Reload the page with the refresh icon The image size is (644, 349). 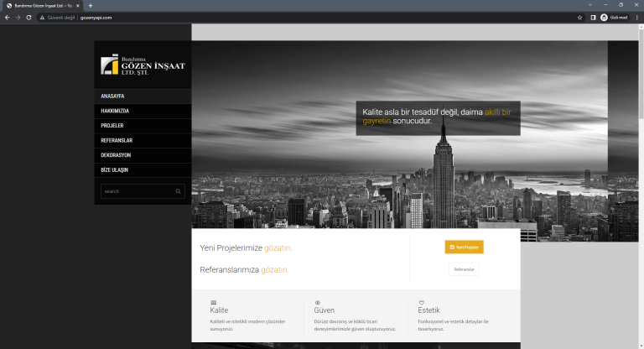pyautogui.click(x=29, y=18)
